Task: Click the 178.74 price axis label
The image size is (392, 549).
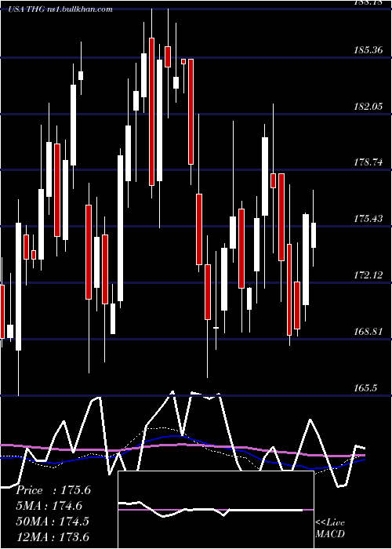Action: [x=368, y=162]
